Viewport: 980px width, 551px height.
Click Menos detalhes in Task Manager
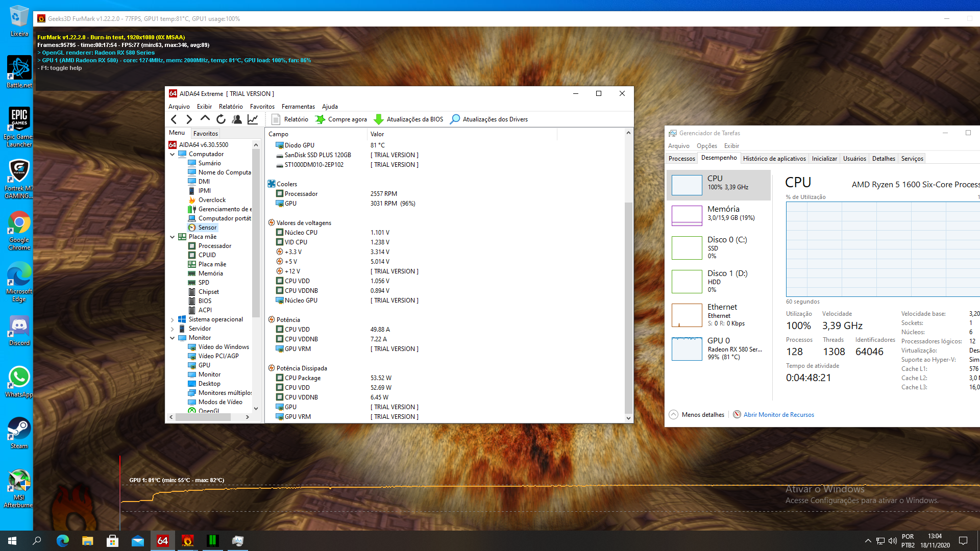(697, 415)
